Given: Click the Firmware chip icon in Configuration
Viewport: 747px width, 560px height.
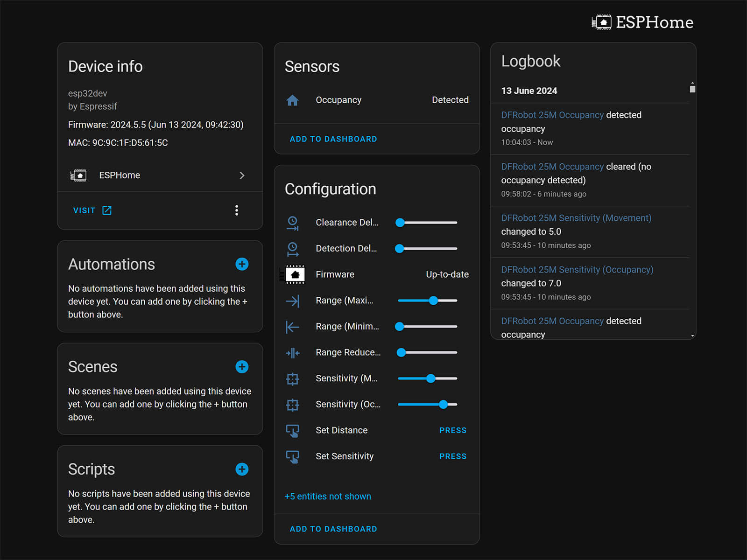Looking at the screenshot, I should (x=295, y=274).
